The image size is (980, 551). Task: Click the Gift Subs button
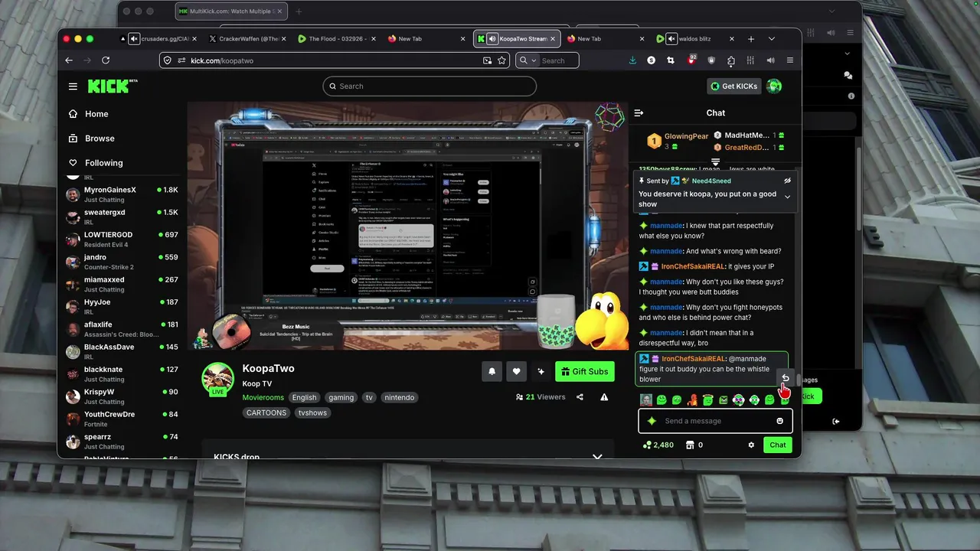coord(585,371)
